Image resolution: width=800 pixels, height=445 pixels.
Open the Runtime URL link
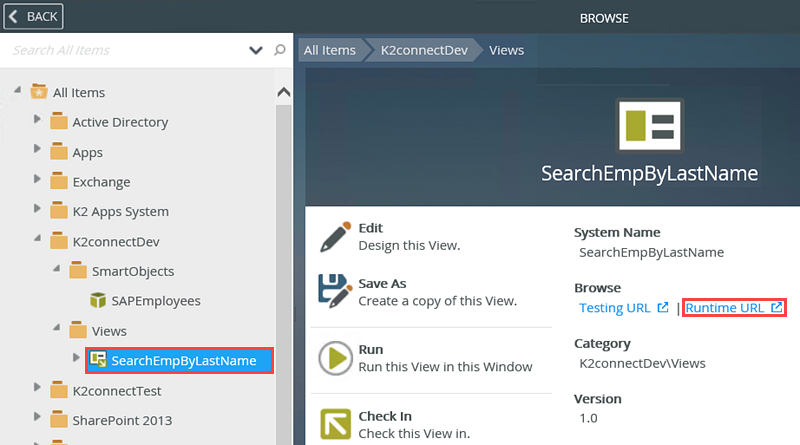tap(725, 308)
